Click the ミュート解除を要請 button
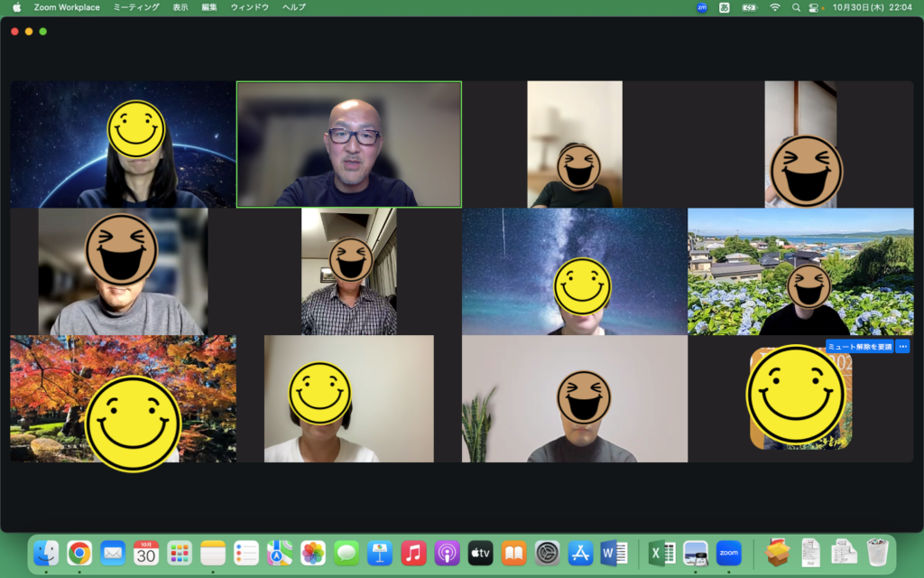This screenshot has width=924, height=578. click(x=858, y=347)
